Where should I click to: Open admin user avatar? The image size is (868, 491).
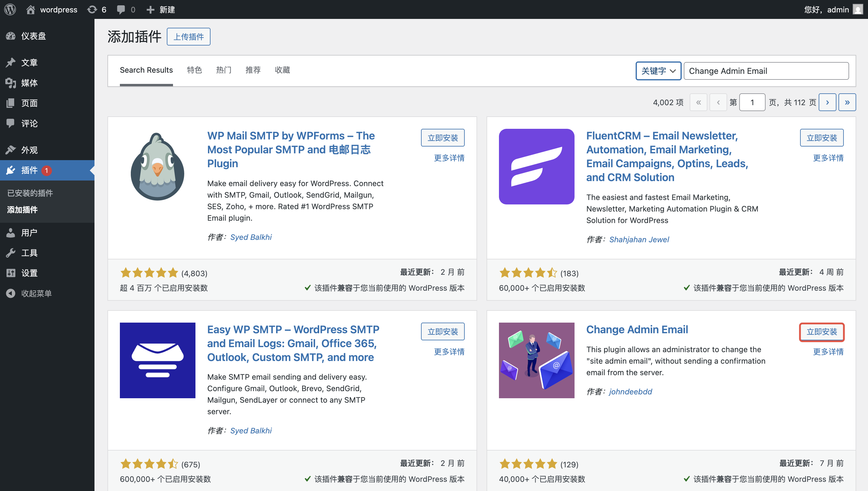(x=858, y=9)
